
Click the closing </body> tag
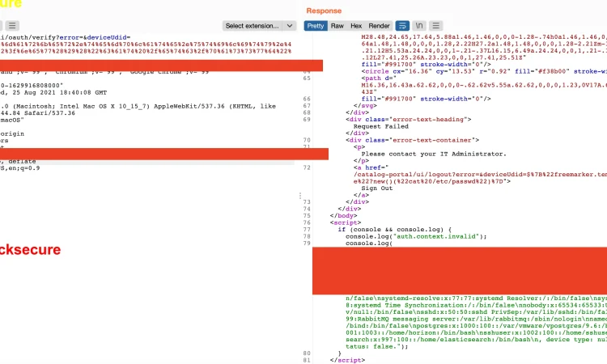click(344, 215)
